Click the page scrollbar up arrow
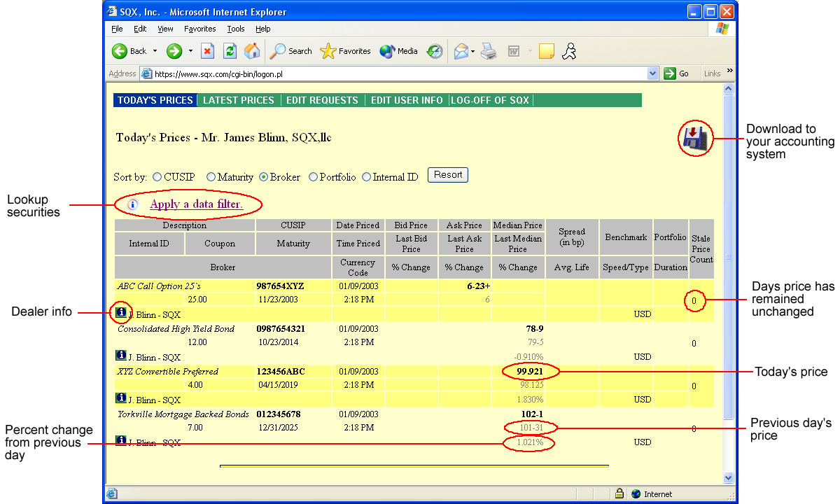 pyautogui.click(x=728, y=90)
